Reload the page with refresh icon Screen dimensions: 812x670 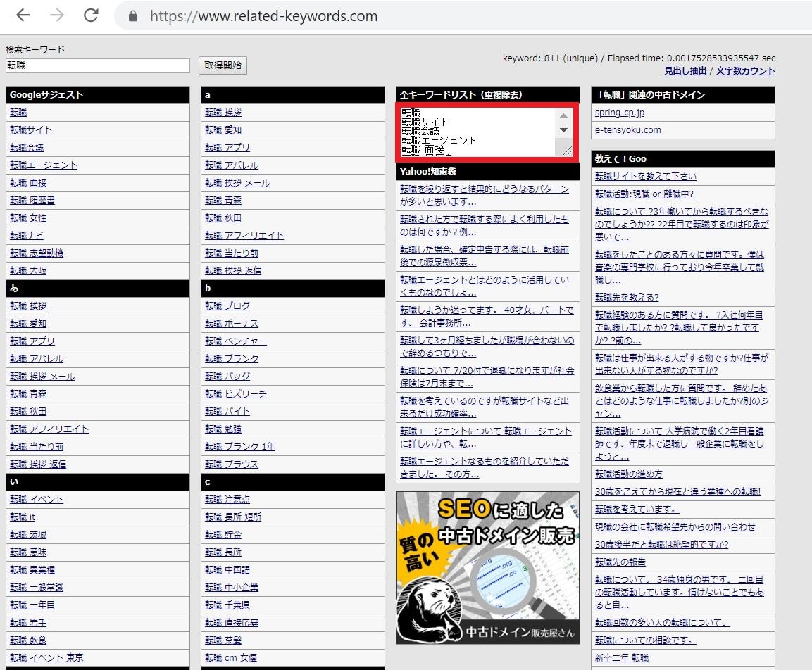(x=91, y=15)
